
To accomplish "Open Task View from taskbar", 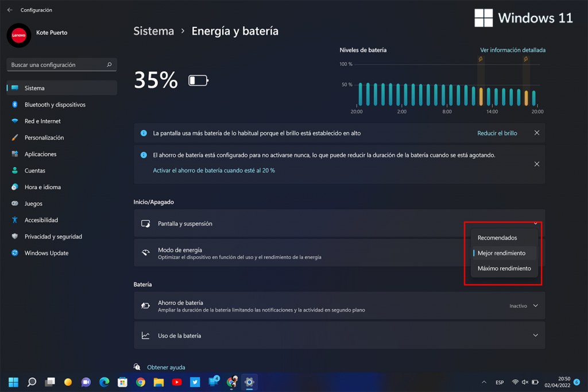I will click(x=50, y=382).
